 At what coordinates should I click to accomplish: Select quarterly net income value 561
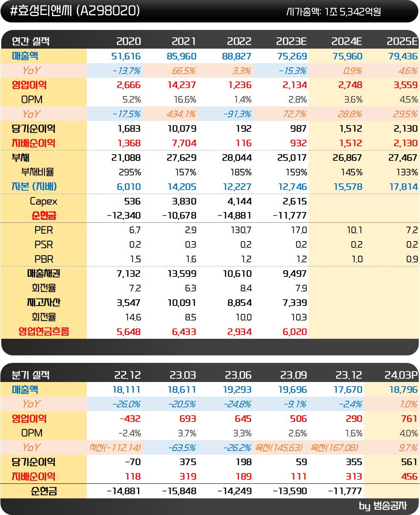[x=409, y=462]
